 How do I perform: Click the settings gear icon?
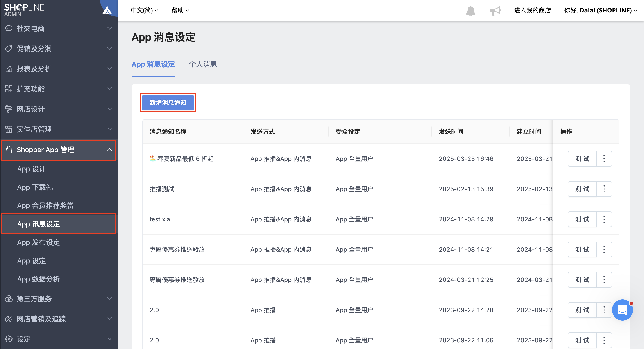click(9, 339)
